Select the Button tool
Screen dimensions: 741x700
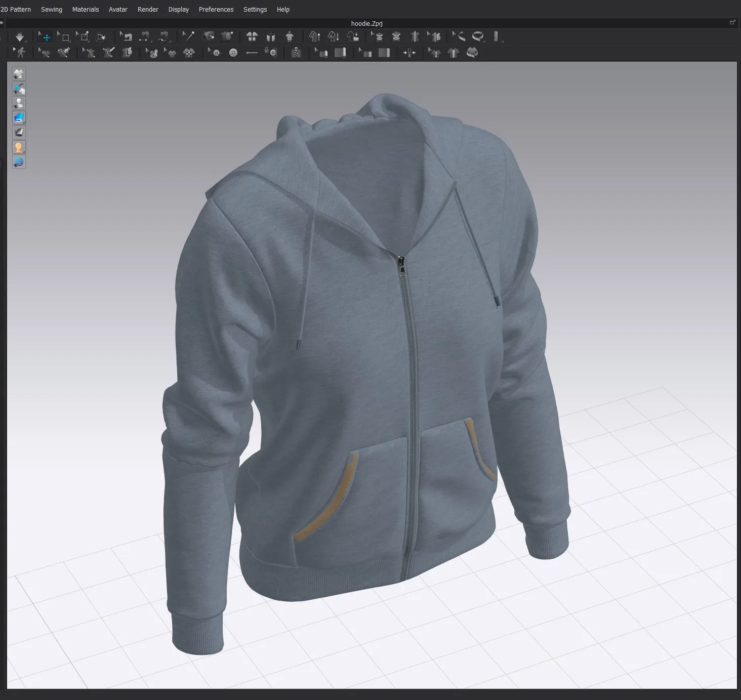[x=233, y=53]
